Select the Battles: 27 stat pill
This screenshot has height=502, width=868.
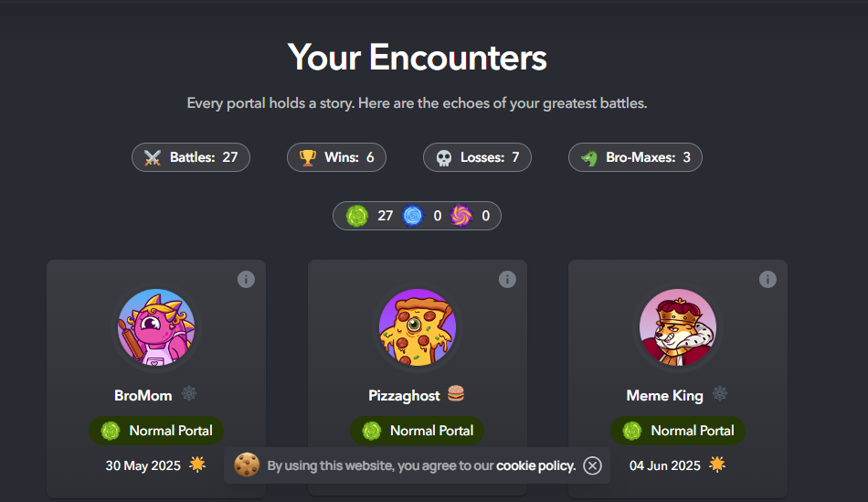(191, 157)
